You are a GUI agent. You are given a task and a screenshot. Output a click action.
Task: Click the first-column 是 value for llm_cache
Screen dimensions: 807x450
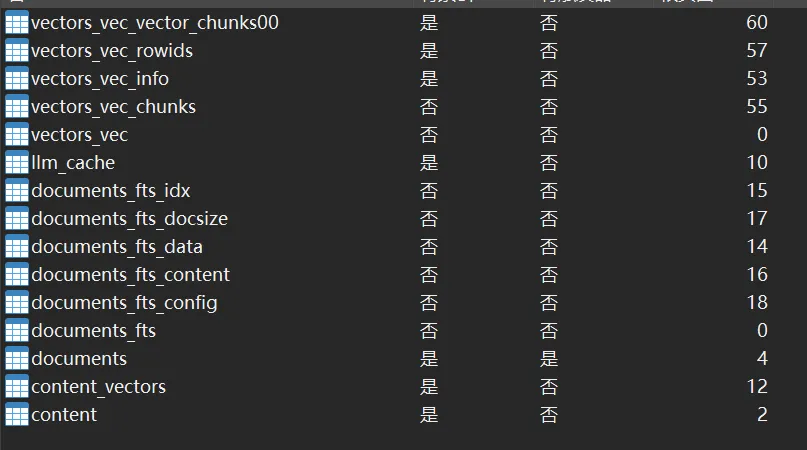pos(429,163)
